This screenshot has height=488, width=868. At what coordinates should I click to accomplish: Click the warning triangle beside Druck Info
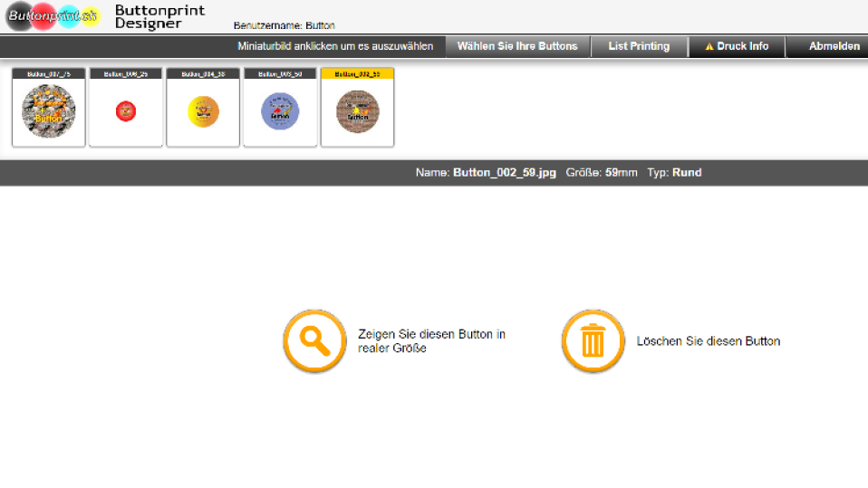pos(709,46)
